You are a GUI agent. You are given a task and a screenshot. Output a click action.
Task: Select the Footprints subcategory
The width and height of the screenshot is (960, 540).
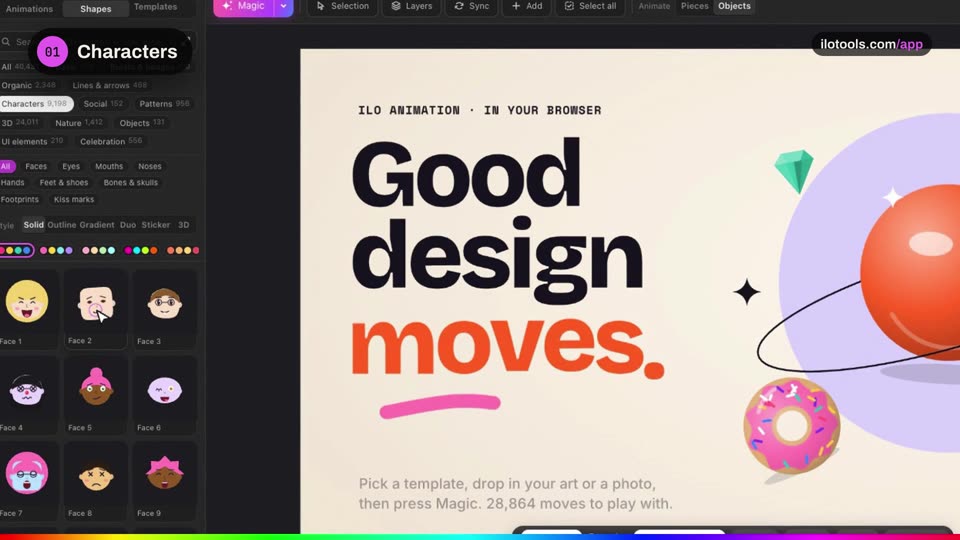coord(20,199)
